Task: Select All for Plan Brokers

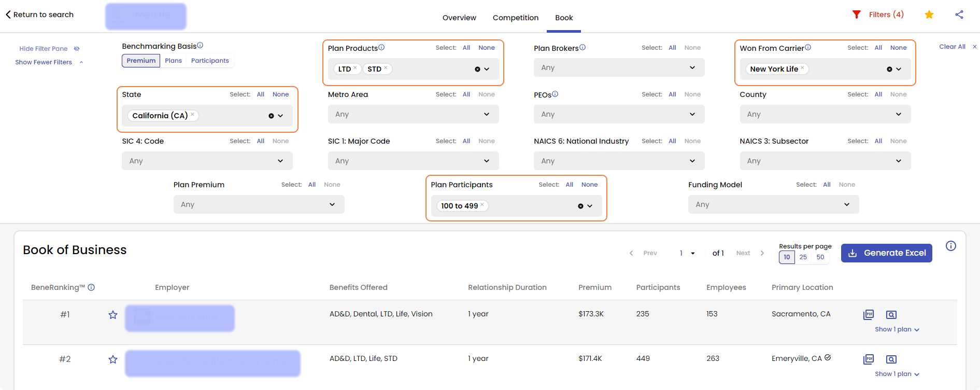Action: [672, 48]
